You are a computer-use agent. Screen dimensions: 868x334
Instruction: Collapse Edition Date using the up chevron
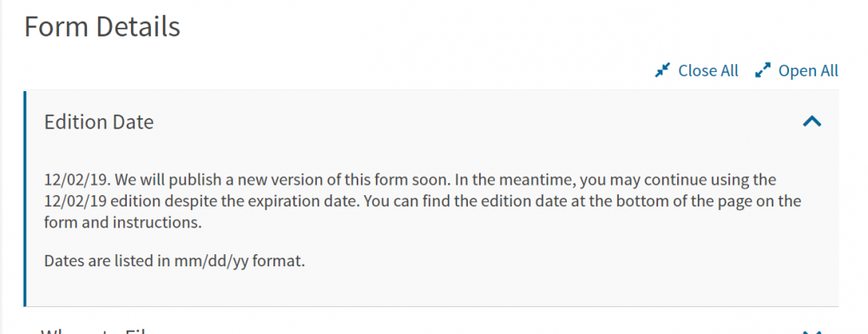click(x=812, y=121)
